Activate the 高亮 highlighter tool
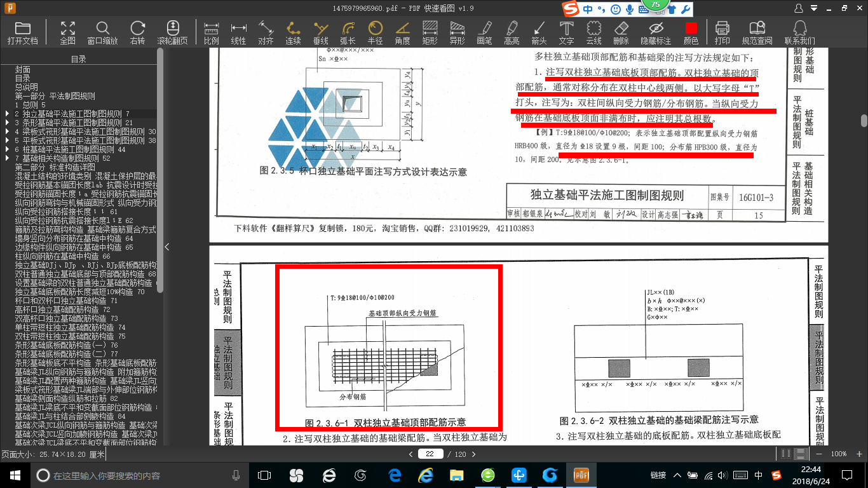 (512, 32)
